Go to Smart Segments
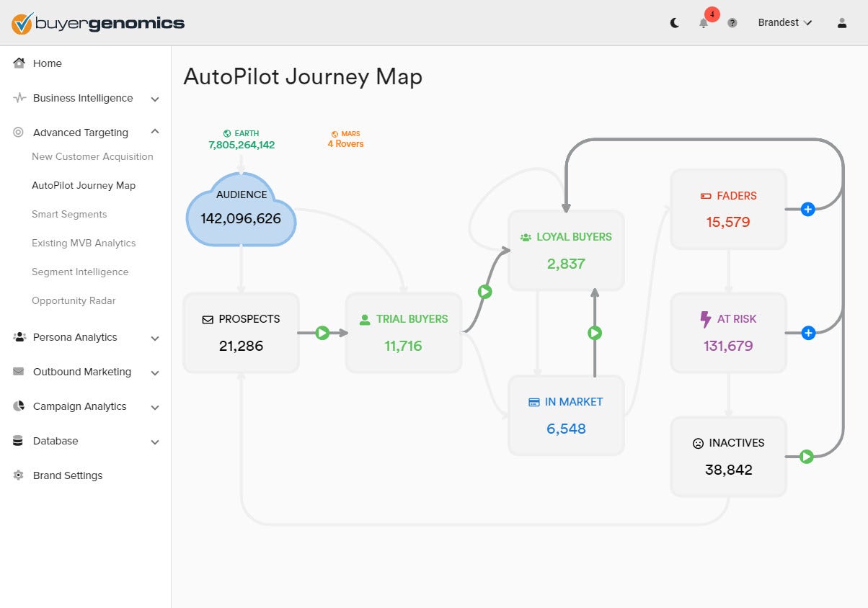This screenshot has width=868, height=608. [x=69, y=214]
